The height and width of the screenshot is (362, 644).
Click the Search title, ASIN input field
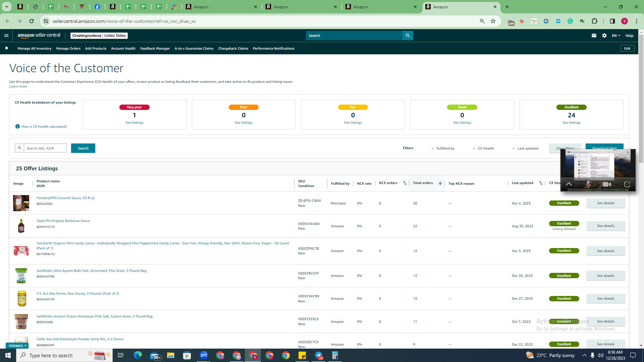tap(45, 148)
